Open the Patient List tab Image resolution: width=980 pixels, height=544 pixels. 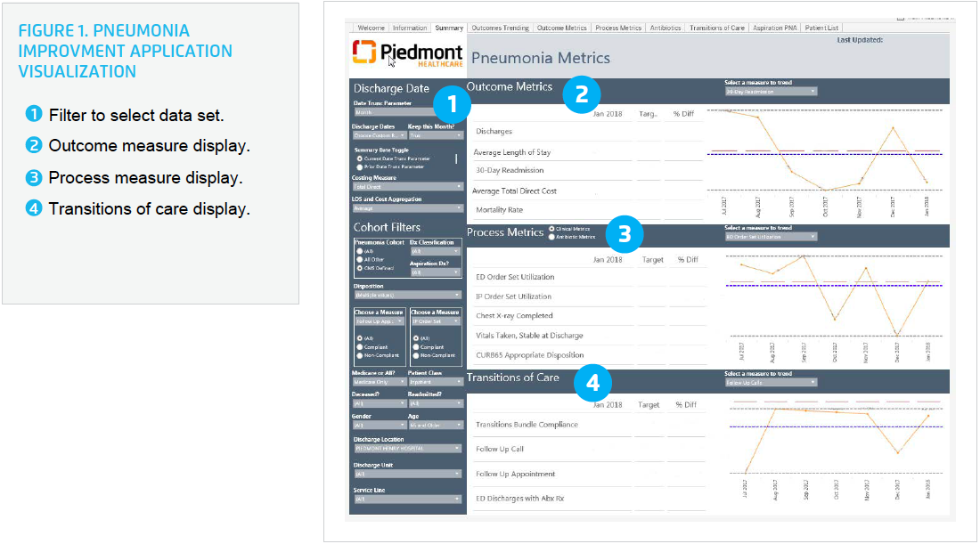[821, 28]
